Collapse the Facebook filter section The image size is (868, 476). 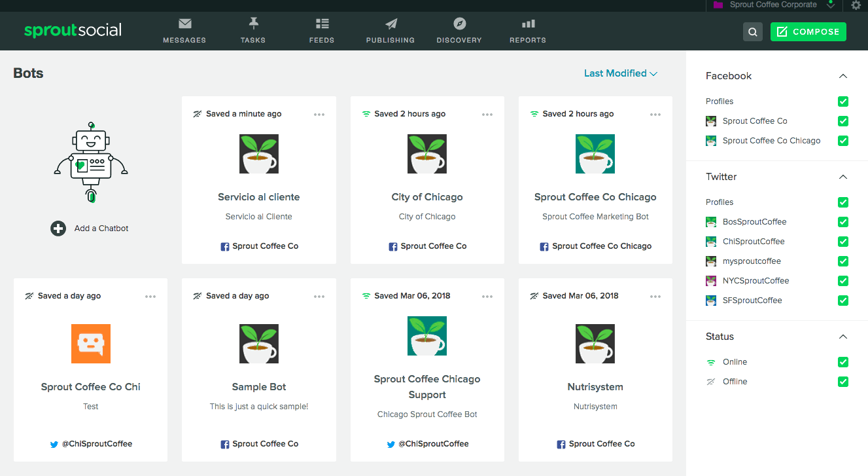(843, 76)
